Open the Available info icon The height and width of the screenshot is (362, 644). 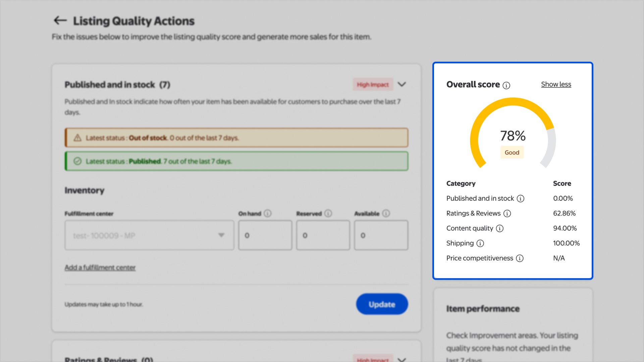click(386, 214)
